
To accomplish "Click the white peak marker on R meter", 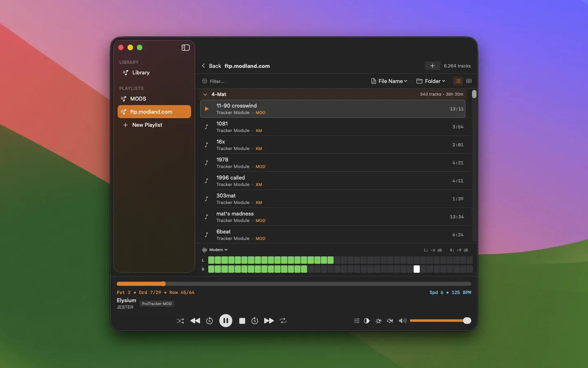I will 417,269.
